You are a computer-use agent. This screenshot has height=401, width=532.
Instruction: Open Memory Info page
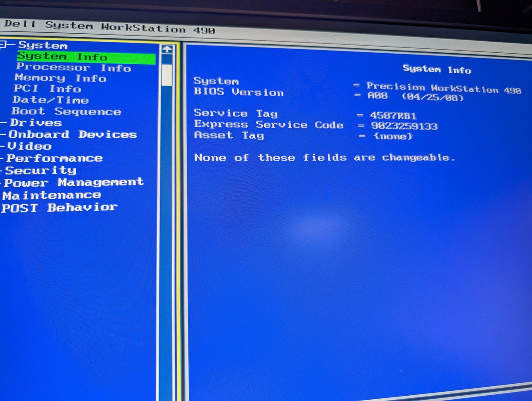(x=61, y=78)
